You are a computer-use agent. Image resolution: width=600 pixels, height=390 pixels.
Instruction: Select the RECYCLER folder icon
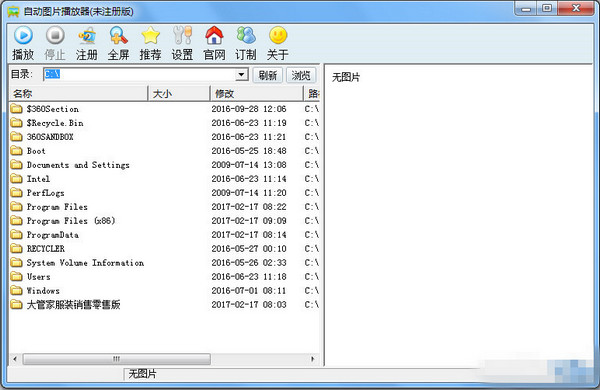16,249
